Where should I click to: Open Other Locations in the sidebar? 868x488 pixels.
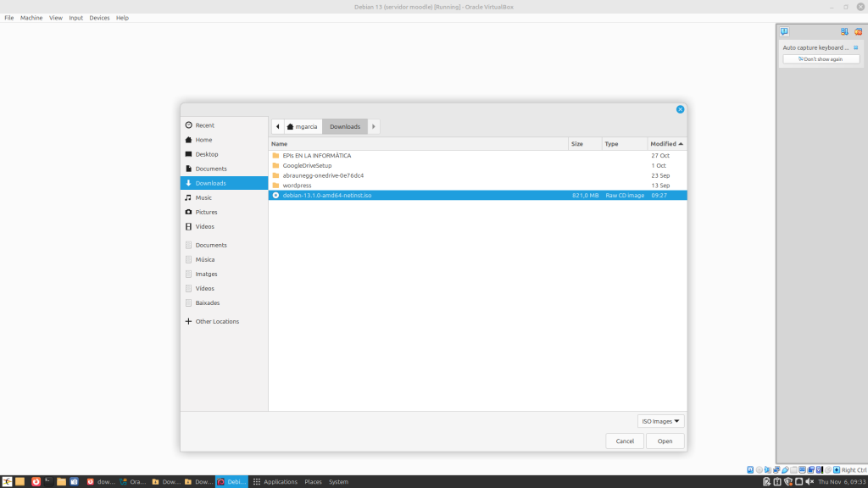tap(217, 321)
